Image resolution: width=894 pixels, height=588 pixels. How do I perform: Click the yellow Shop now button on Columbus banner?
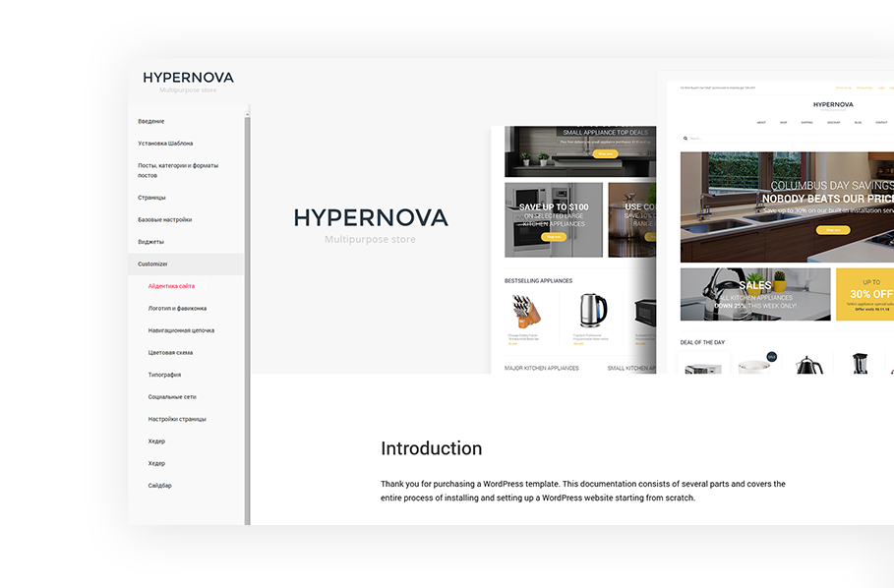point(833,230)
